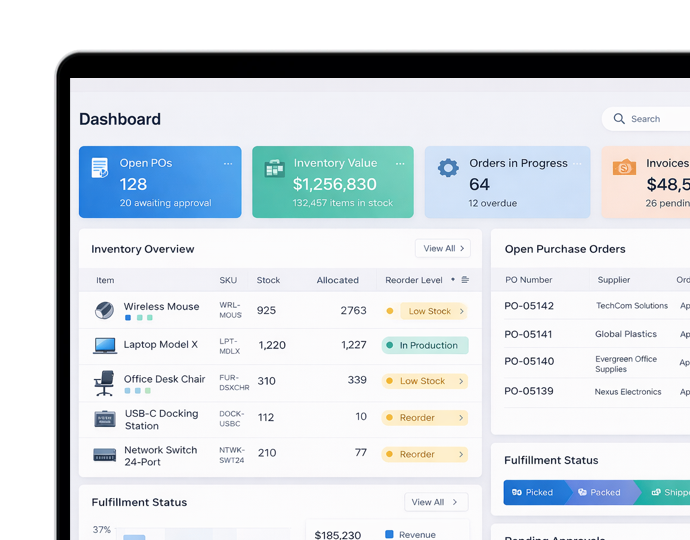Click the Supplier column header

click(x=613, y=280)
